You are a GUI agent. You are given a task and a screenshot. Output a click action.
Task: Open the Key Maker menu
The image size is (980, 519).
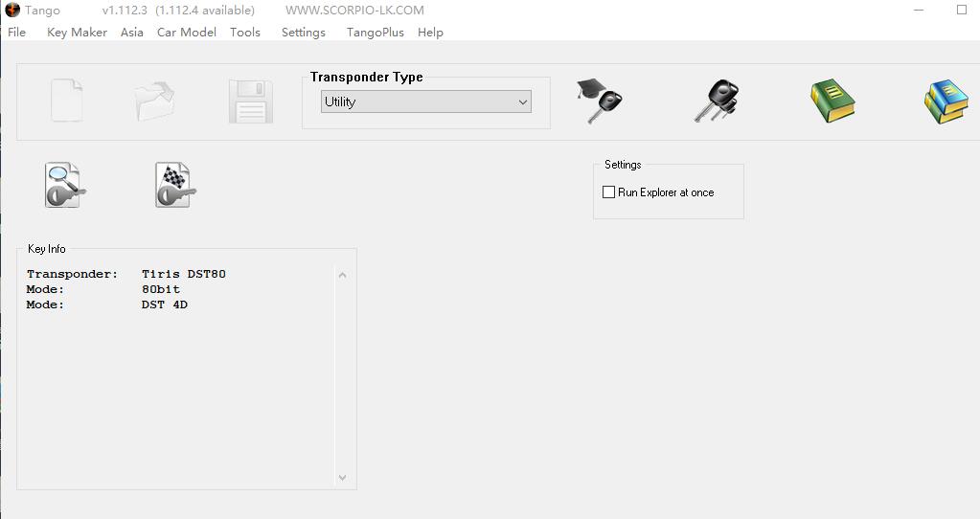(77, 33)
